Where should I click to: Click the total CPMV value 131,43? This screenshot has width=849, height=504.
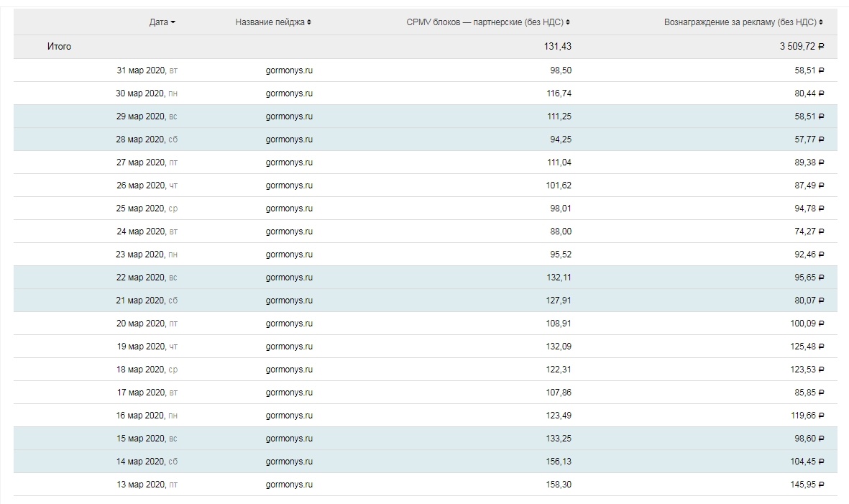(558, 47)
